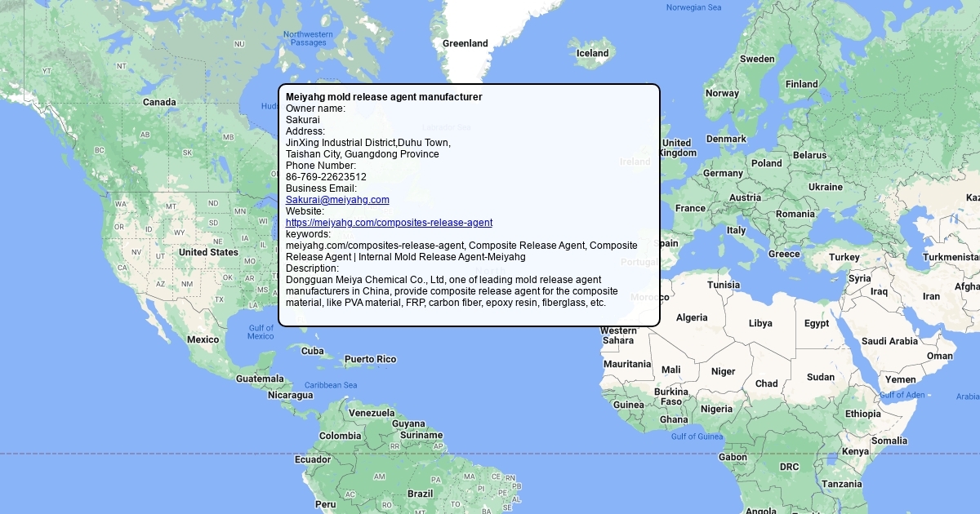The image size is (980, 514).
Task: Click the Cuba map label
Action: point(313,351)
